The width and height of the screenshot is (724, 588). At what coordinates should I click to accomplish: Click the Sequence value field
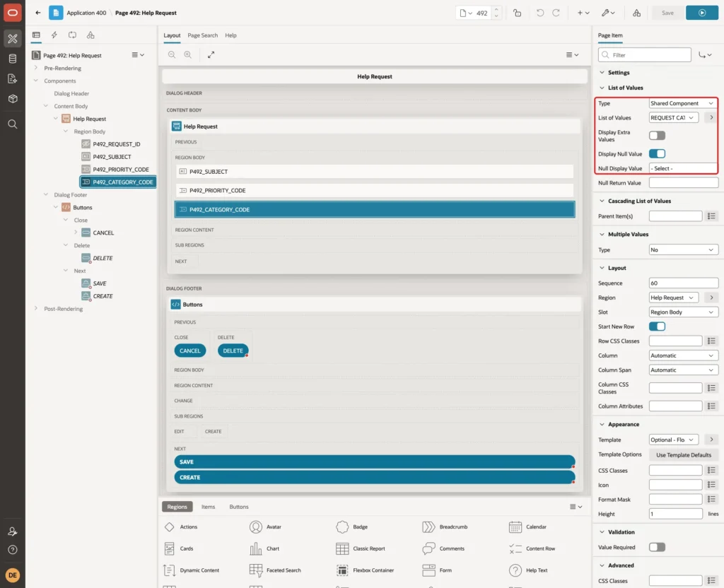tap(684, 283)
